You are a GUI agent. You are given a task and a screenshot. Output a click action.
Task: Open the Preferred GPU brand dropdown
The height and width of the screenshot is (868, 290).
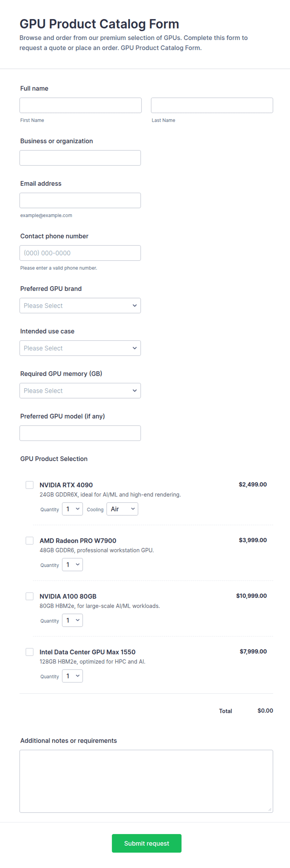click(x=80, y=305)
